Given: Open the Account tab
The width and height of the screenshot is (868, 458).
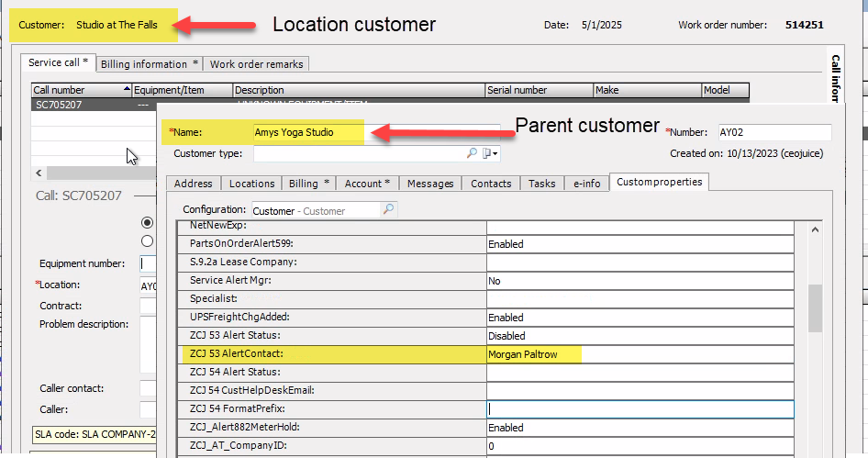Looking at the screenshot, I should pyautogui.click(x=367, y=184).
